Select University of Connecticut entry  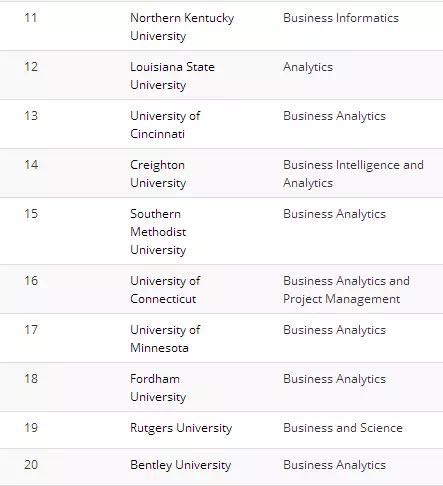tap(165, 290)
